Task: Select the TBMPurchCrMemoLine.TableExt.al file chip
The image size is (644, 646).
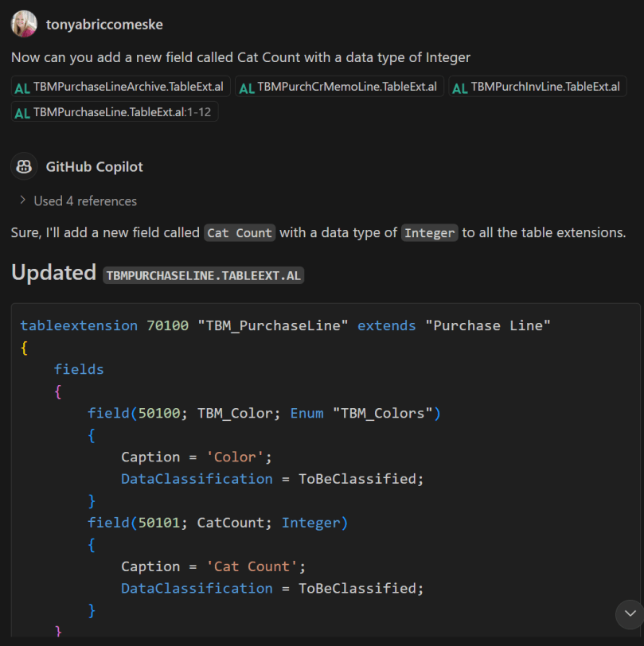Action: (x=338, y=87)
